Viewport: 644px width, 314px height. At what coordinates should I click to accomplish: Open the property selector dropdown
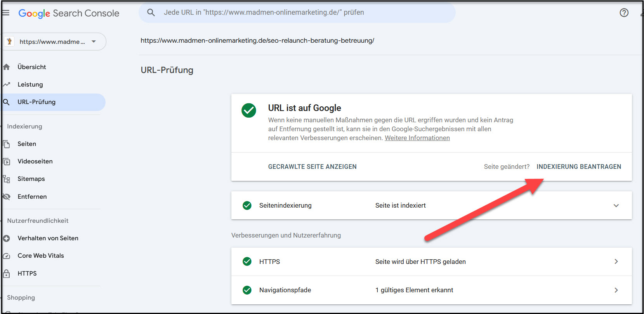(54, 42)
